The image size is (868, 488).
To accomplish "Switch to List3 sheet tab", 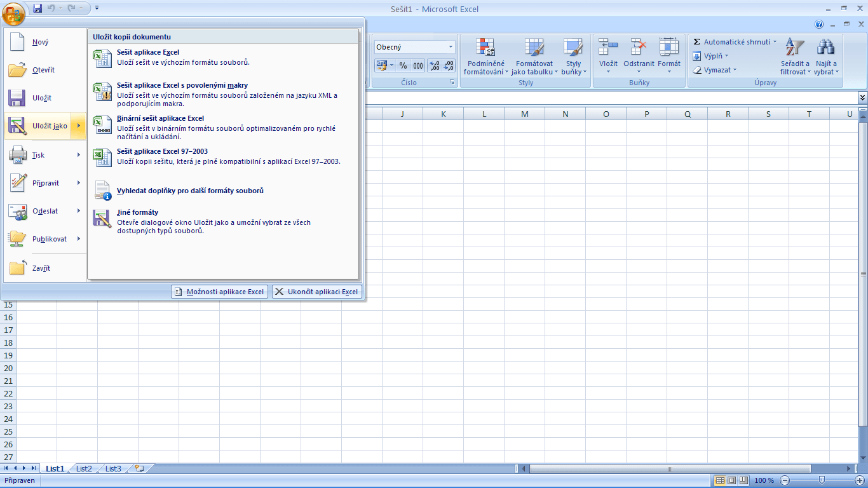I will 113,468.
